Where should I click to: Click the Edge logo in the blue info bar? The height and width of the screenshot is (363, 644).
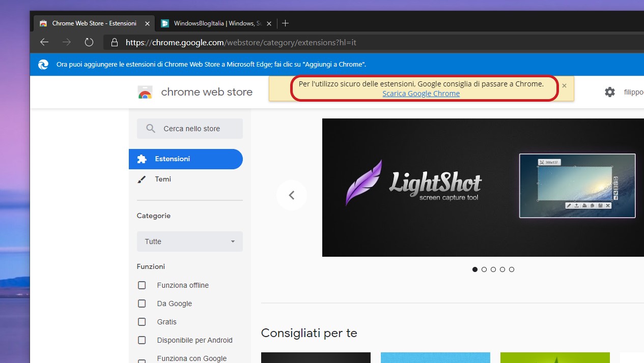tap(43, 65)
